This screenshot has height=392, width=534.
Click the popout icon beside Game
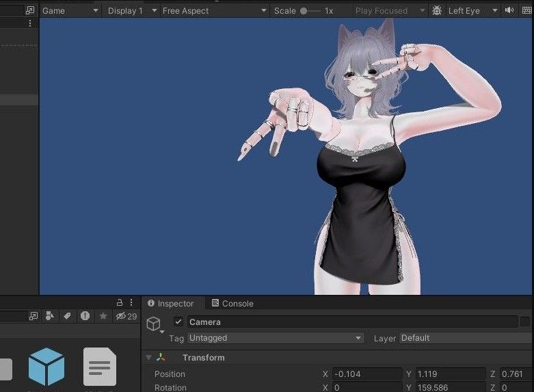tap(30, 10)
